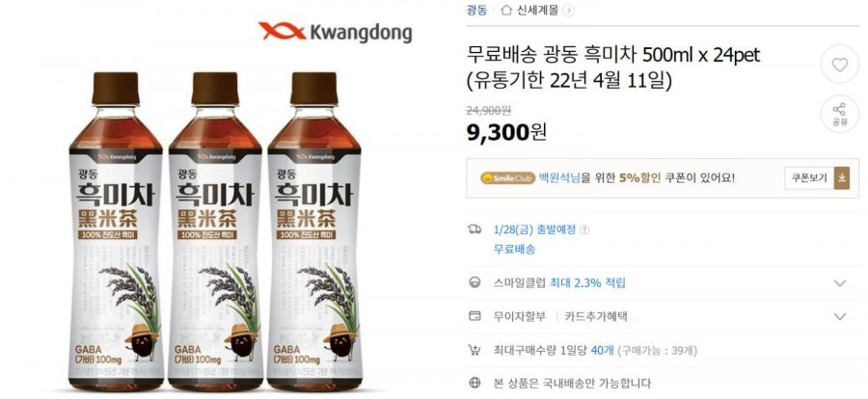The width and height of the screenshot is (868, 399).
Task: Click the question mark beside 출발예정
Action: click(585, 229)
